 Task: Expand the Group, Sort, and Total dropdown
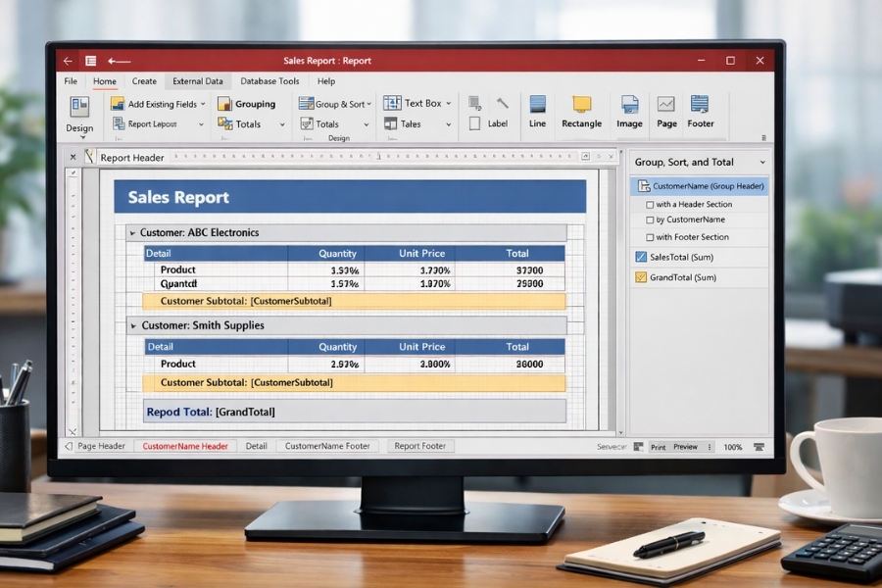pyautogui.click(x=761, y=163)
